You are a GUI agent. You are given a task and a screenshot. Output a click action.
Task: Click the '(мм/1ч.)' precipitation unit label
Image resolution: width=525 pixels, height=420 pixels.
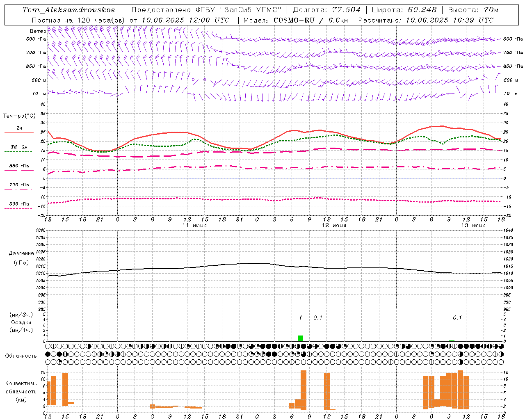point(21,330)
